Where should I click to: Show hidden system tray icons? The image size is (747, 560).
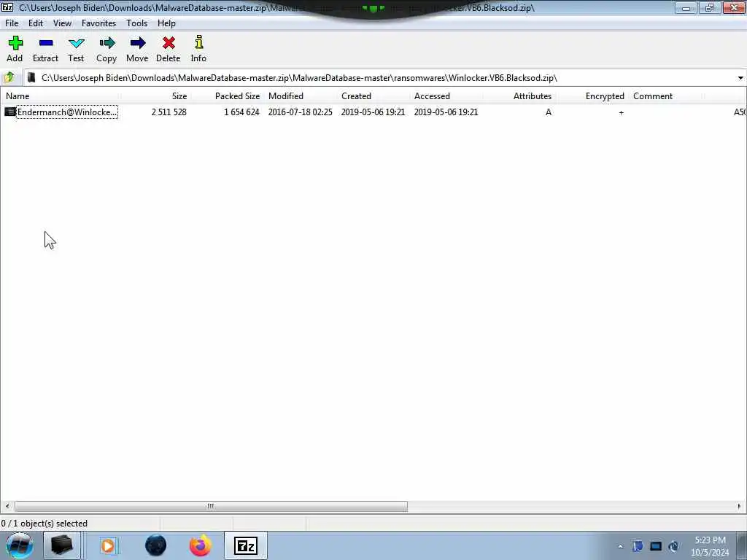click(x=620, y=546)
